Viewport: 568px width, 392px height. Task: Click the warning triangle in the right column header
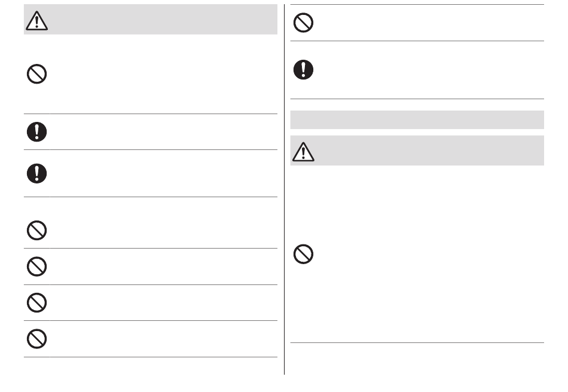(303, 152)
